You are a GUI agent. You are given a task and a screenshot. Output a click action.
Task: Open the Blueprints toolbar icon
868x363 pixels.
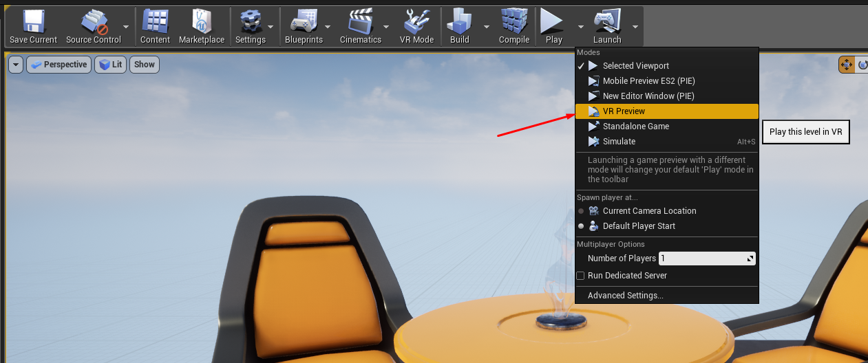[x=304, y=22]
